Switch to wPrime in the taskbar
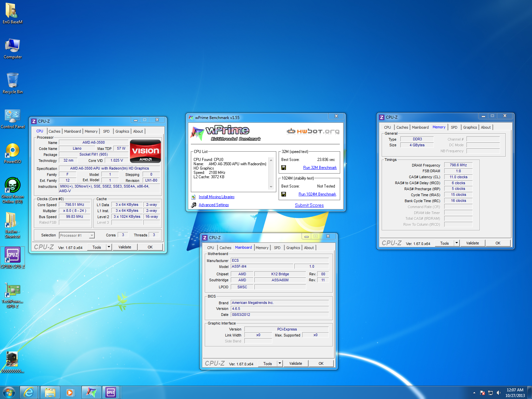The height and width of the screenshot is (399, 532). (91, 393)
